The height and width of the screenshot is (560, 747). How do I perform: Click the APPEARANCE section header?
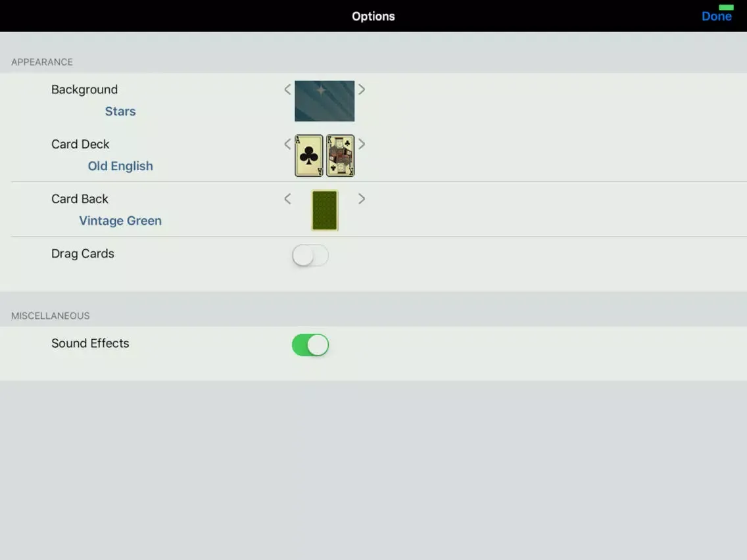click(42, 62)
